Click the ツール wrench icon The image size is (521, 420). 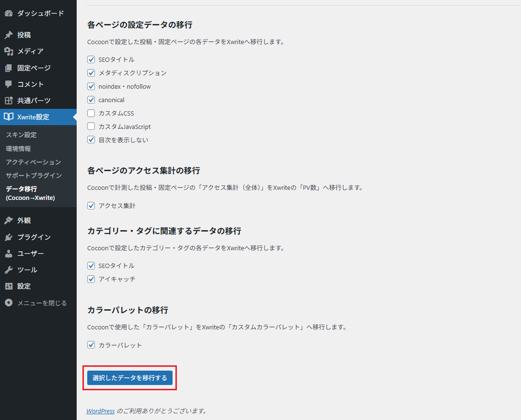pyautogui.click(x=9, y=270)
